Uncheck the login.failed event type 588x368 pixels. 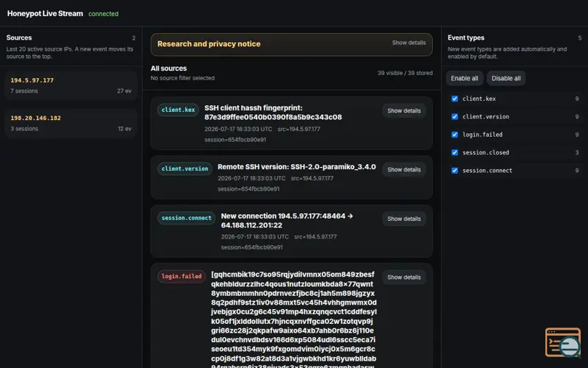(454, 135)
